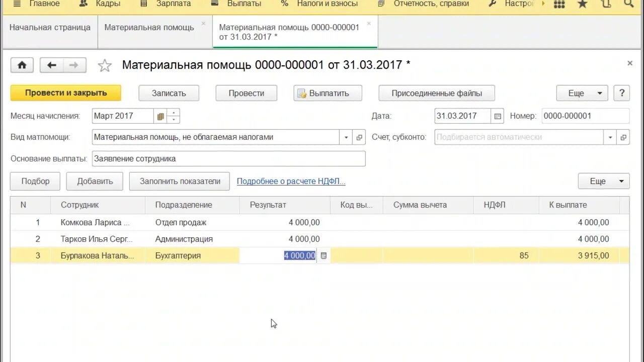Click Результат column header

285,205
